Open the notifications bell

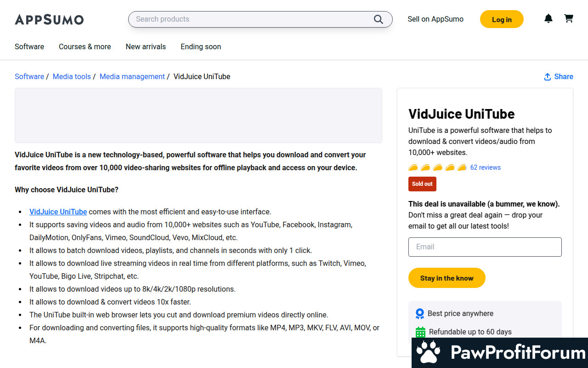click(548, 18)
